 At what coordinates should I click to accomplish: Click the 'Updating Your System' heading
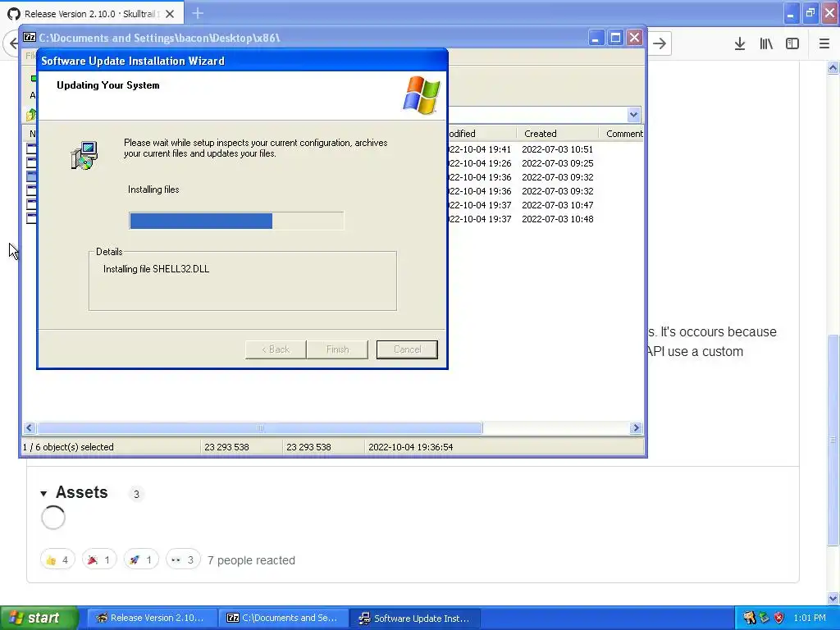107,85
